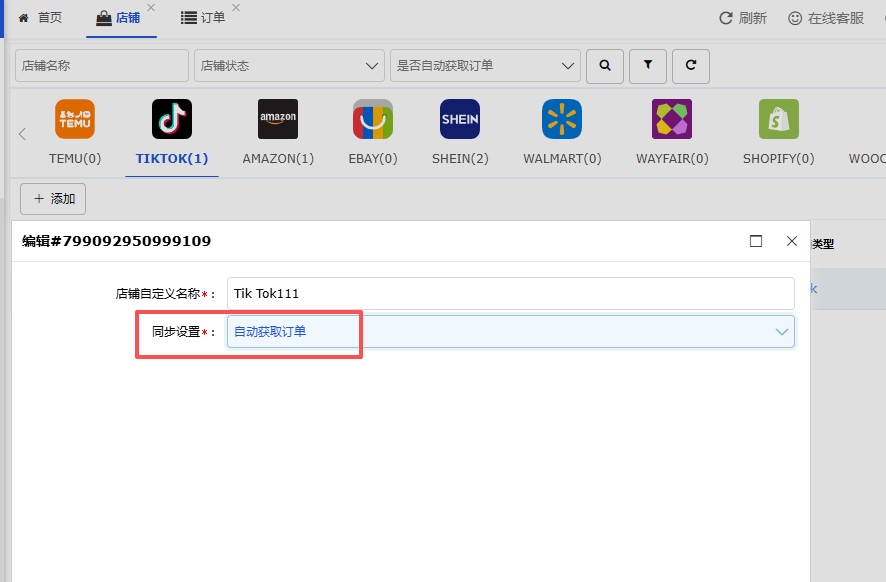This screenshot has width=886, height=582.
Task: Pick the Walmart platform icon
Action: [562, 119]
